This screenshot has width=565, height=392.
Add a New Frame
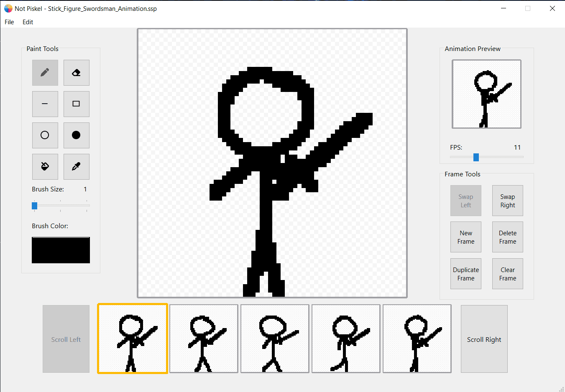point(466,237)
